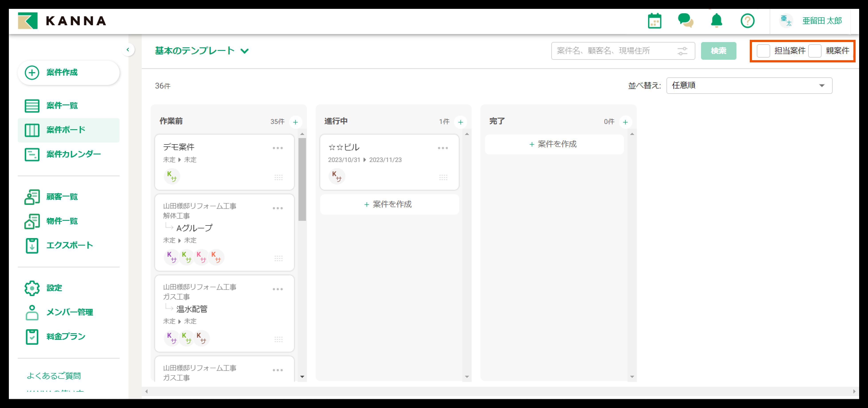This screenshot has width=868, height=408.
Task: Click the search filter sliders icon
Action: click(x=682, y=51)
